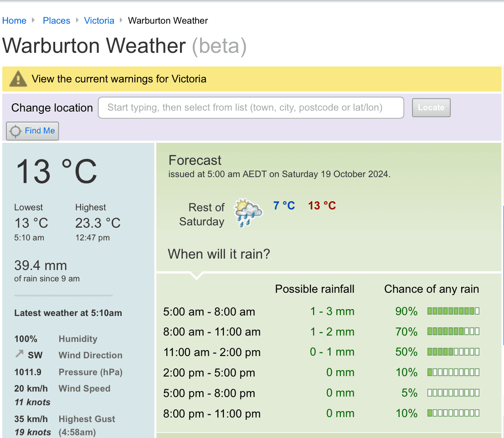Open View the current warnings for Victoria

tap(119, 79)
